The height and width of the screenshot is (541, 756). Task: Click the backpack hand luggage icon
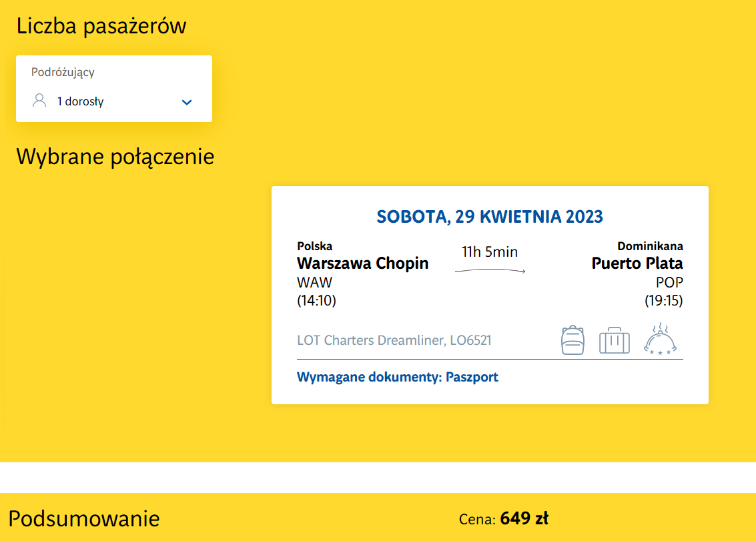click(573, 340)
